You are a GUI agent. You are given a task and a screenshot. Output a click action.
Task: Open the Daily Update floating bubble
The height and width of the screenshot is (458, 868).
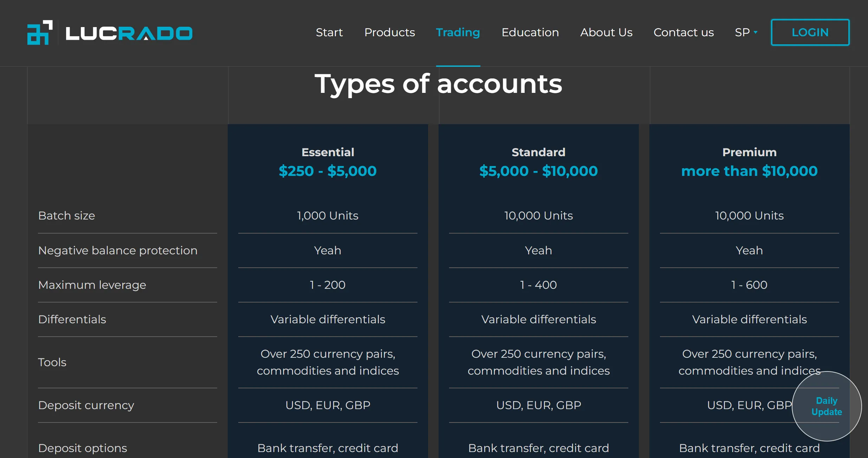(827, 406)
